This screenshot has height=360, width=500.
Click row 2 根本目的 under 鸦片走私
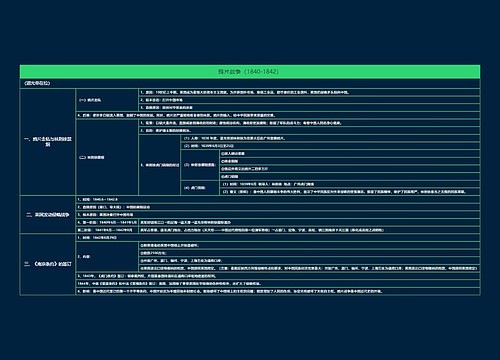click(x=309, y=100)
